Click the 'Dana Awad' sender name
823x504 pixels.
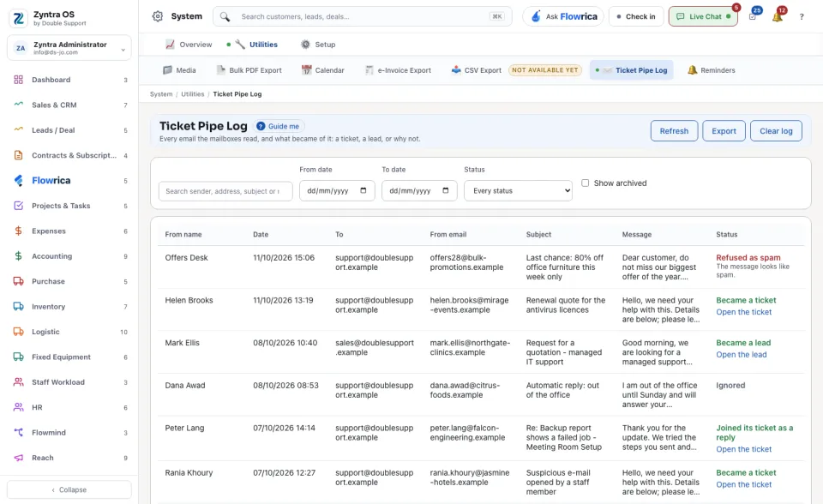185,386
